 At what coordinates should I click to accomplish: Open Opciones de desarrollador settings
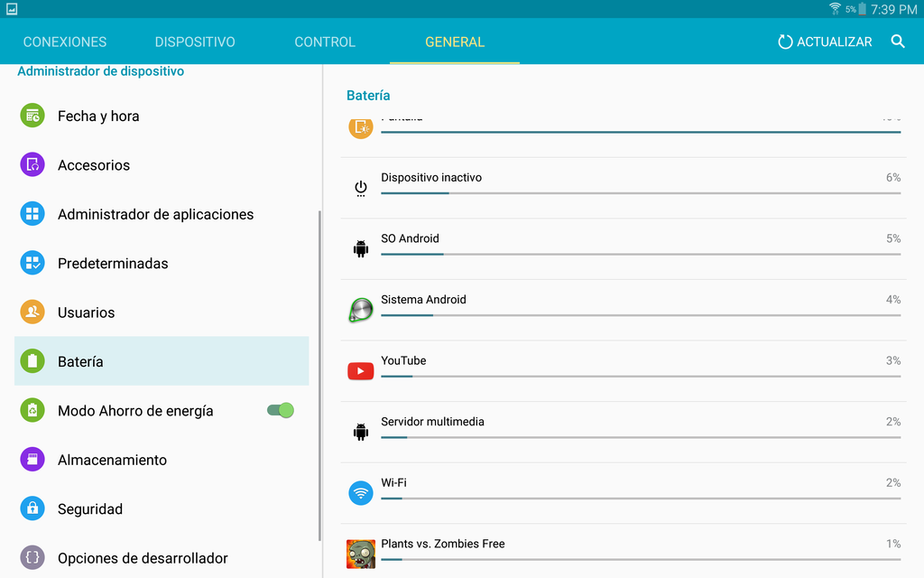(x=143, y=558)
